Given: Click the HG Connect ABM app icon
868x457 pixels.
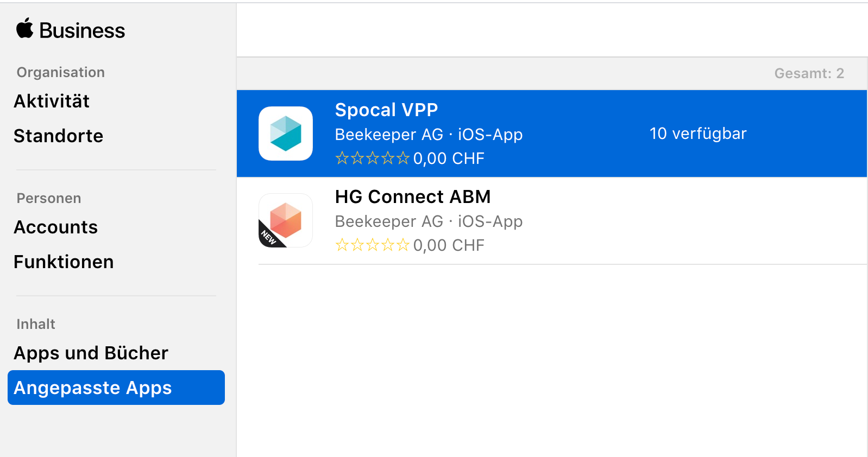Looking at the screenshot, I should [286, 220].
